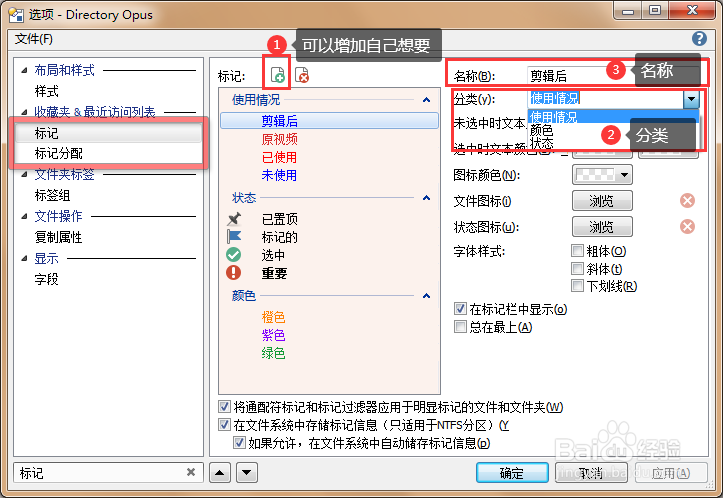Click the delete label icon

tap(302, 75)
